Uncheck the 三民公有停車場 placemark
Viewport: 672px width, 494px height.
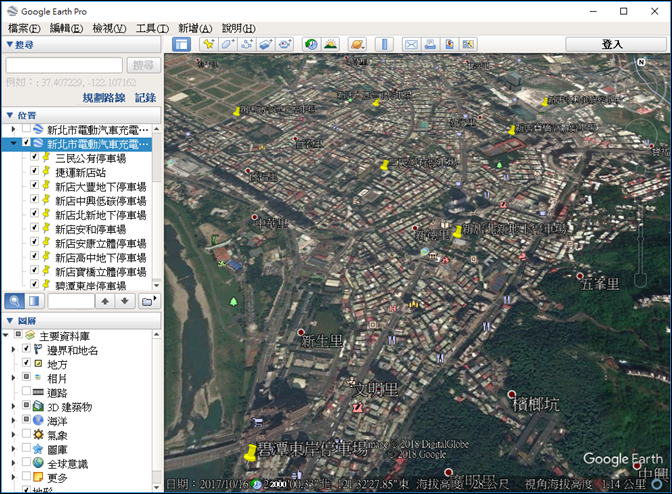point(35,157)
